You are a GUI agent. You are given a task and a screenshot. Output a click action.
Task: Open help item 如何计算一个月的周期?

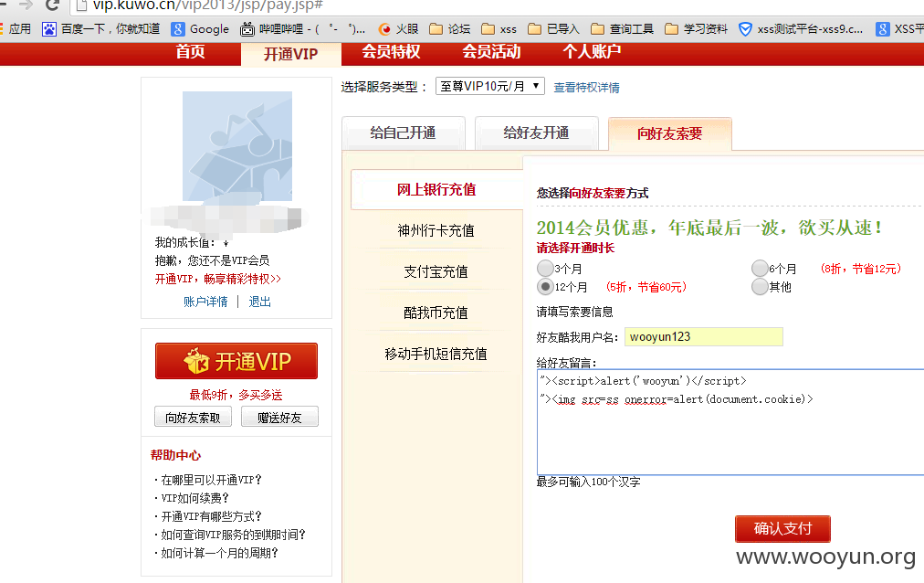[x=219, y=553]
